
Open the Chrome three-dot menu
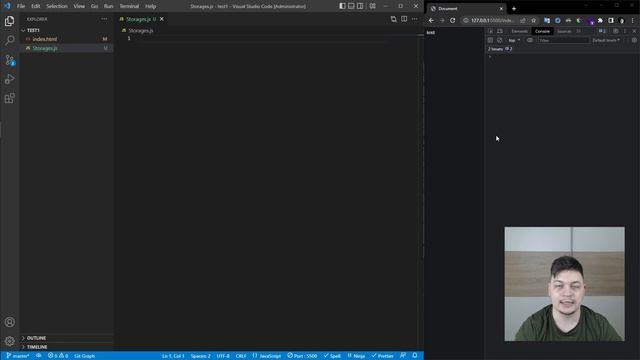633,20
